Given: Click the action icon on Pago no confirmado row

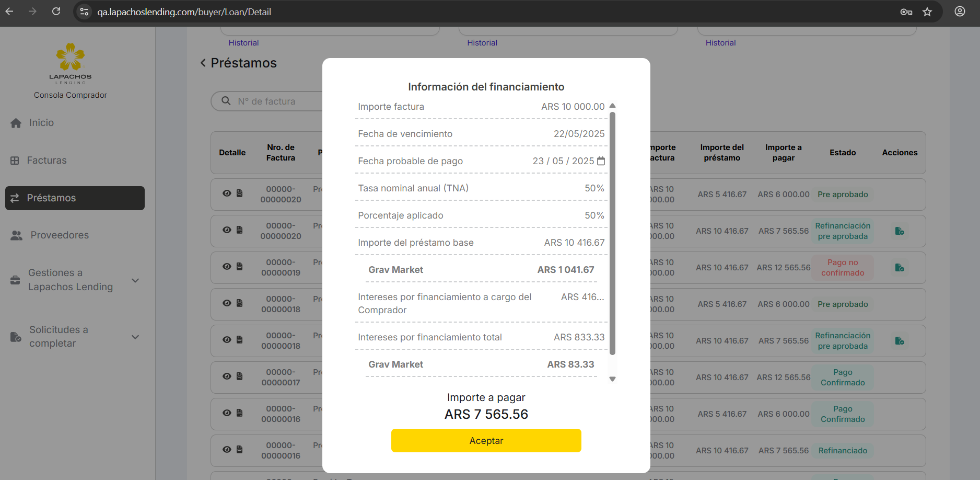Looking at the screenshot, I should [899, 268].
